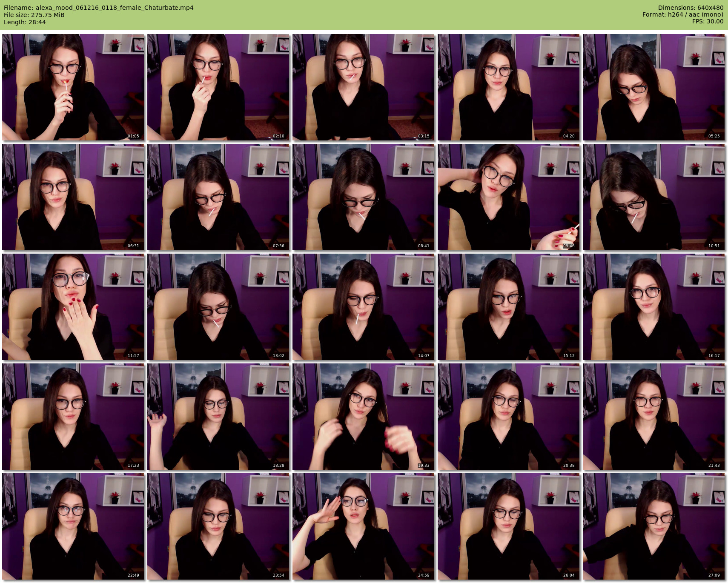Click the thumbnail marked 08:41
The width and height of the screenshot is (728, 583).
point(364,197)
